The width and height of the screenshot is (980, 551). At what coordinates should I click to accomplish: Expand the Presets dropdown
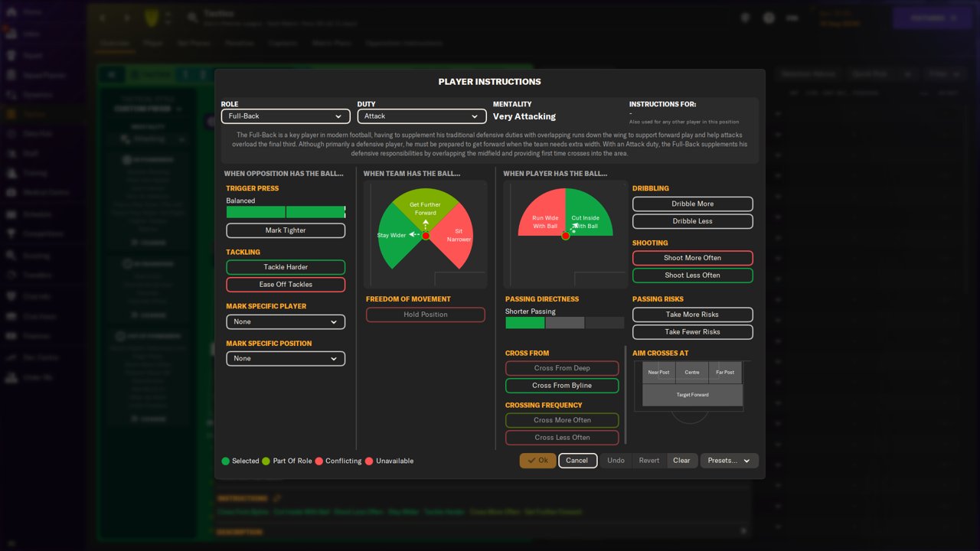coord(730,461)
